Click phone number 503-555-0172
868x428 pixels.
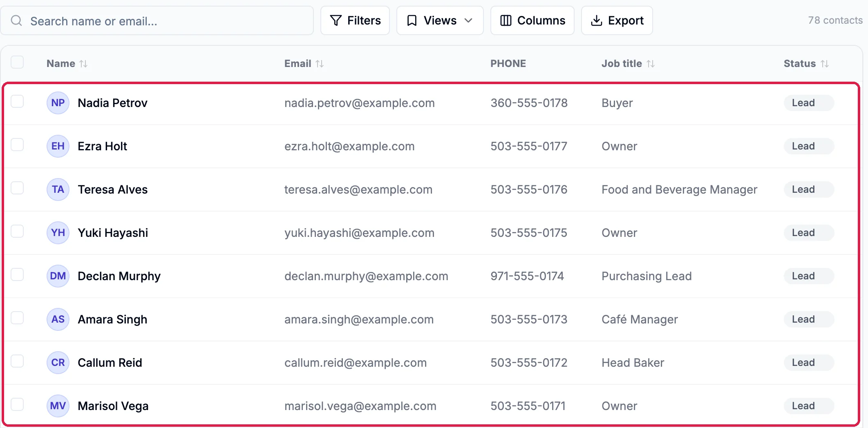pyautogui.click(x=529, y=363)
